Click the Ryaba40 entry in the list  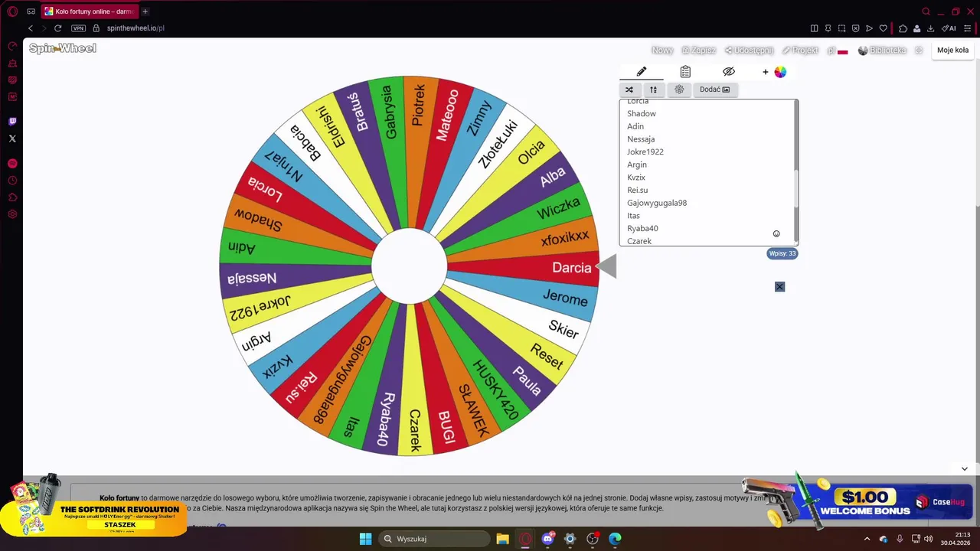pyautogui.click(x=642, y=228)
